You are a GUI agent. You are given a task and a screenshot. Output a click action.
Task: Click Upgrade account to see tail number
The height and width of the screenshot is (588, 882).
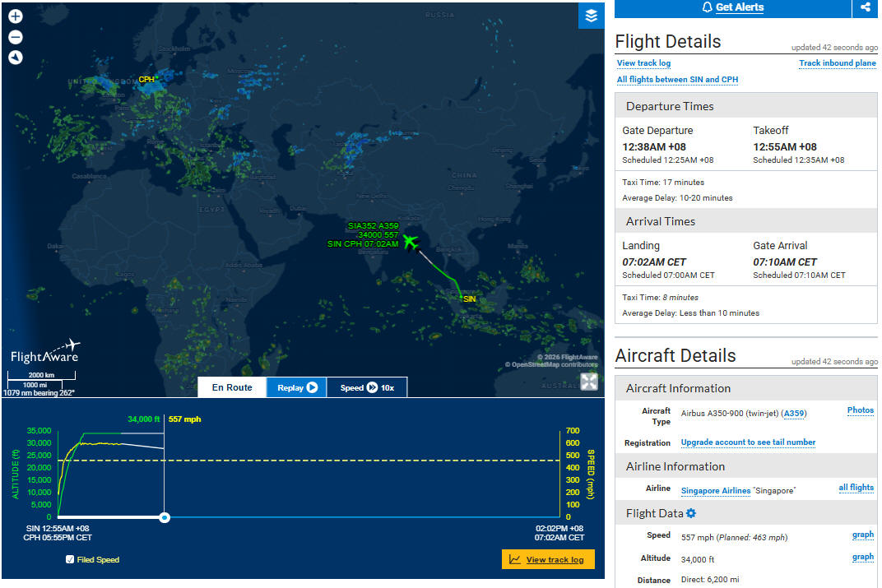click(748, 442)
